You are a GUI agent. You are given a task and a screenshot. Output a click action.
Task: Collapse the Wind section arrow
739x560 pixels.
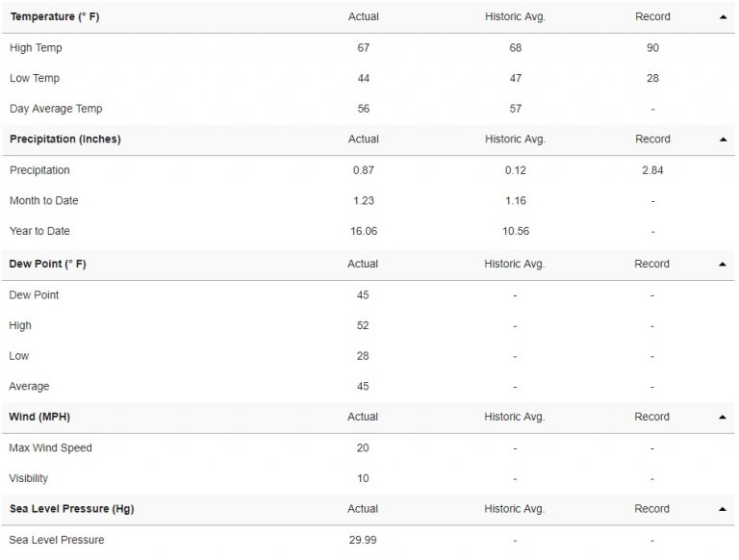[722, 417]
